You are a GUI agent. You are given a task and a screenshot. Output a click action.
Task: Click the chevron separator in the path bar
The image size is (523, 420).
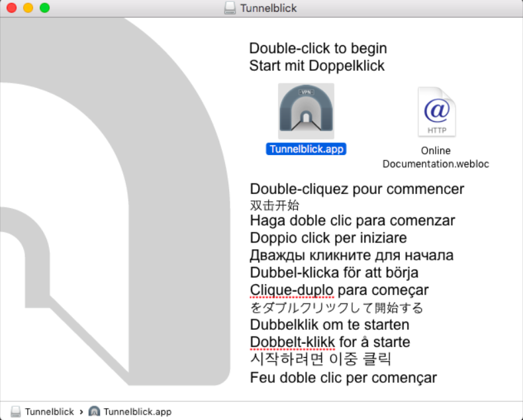click(x=81, y=411)
